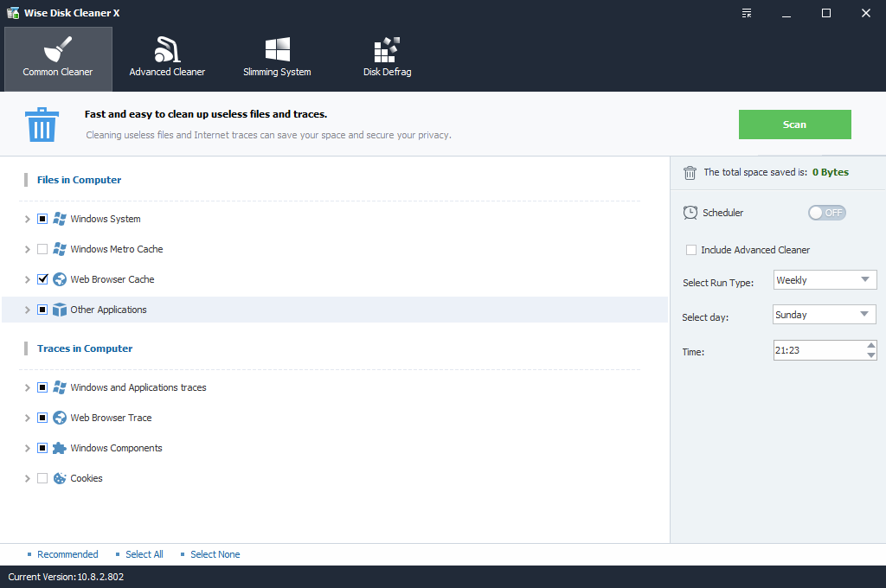Screen dimensions: 886x588
Task: Select the Web Browser Trace row label
Action: coord(111,418)
